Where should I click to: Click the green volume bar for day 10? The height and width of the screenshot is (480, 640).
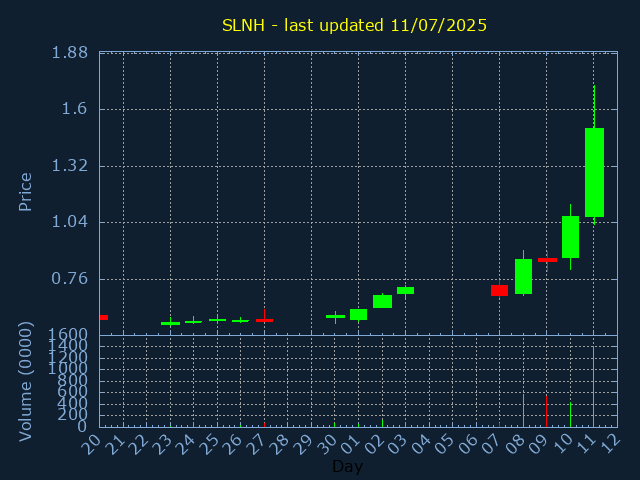(x=570, y=415)
